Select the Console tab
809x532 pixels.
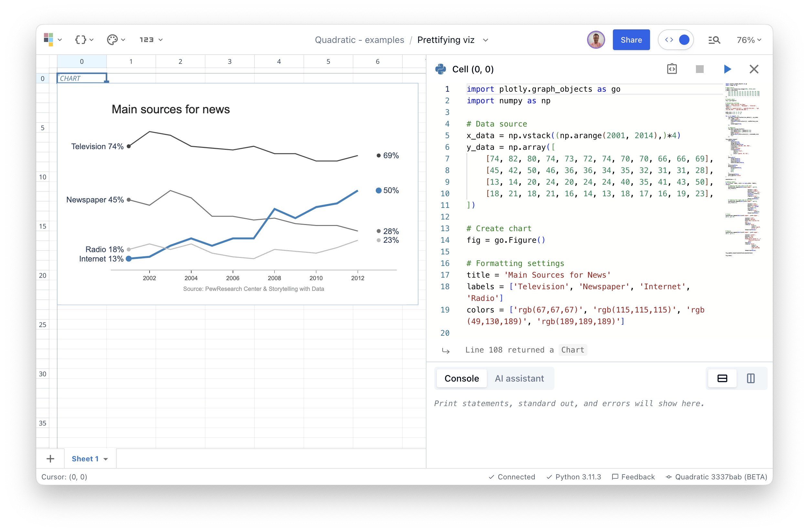(463, 378)
